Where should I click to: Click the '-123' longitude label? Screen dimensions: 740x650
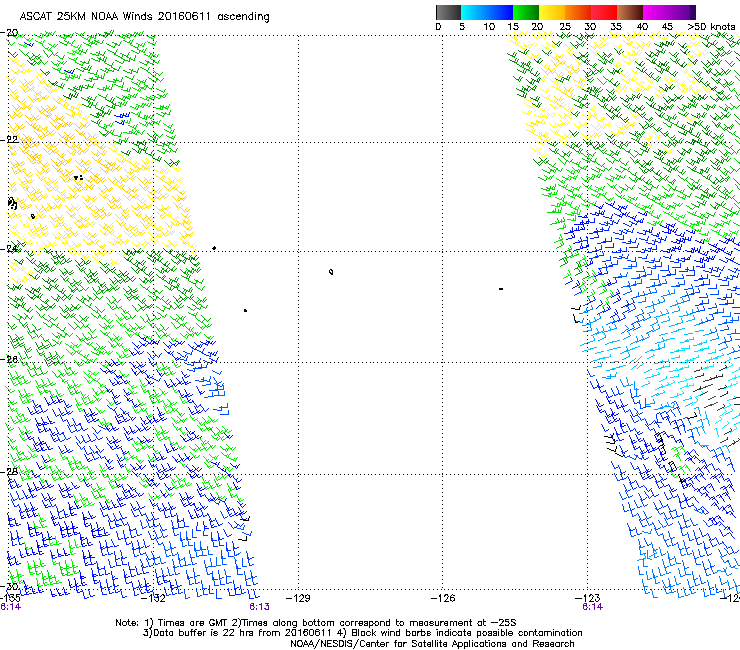pyautogui.click(x=587, y=599)
